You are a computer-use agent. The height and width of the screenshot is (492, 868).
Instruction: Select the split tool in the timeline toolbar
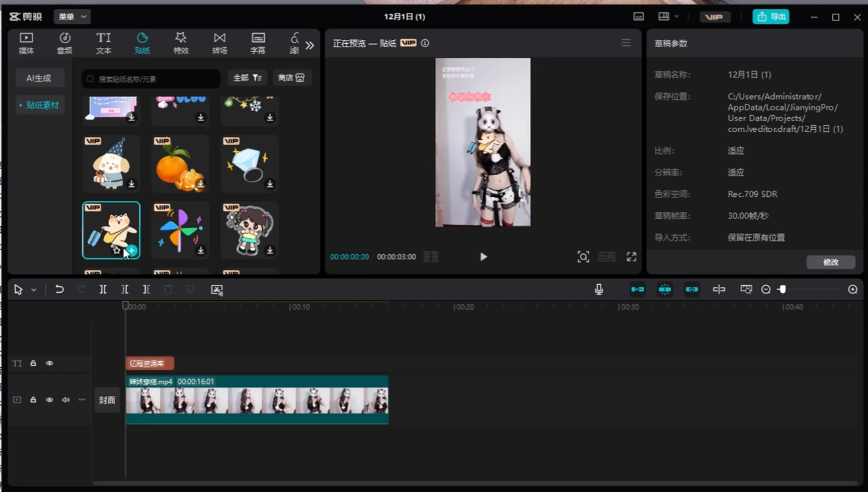pos(103,289)
